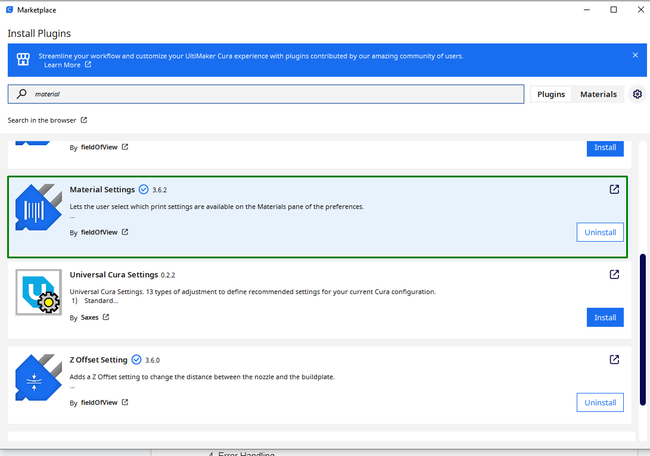Open Search in the browser link
650x456 pixels.
coord(47,120)
